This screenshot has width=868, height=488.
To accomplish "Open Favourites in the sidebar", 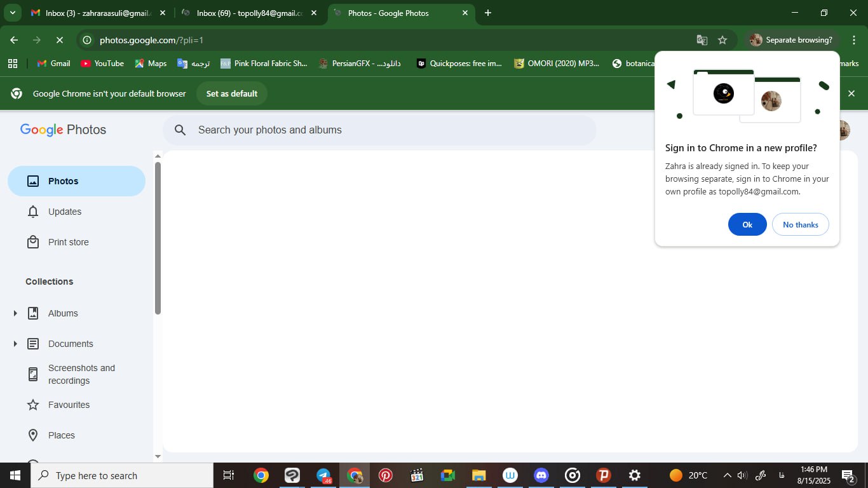I will pos(69,405).
